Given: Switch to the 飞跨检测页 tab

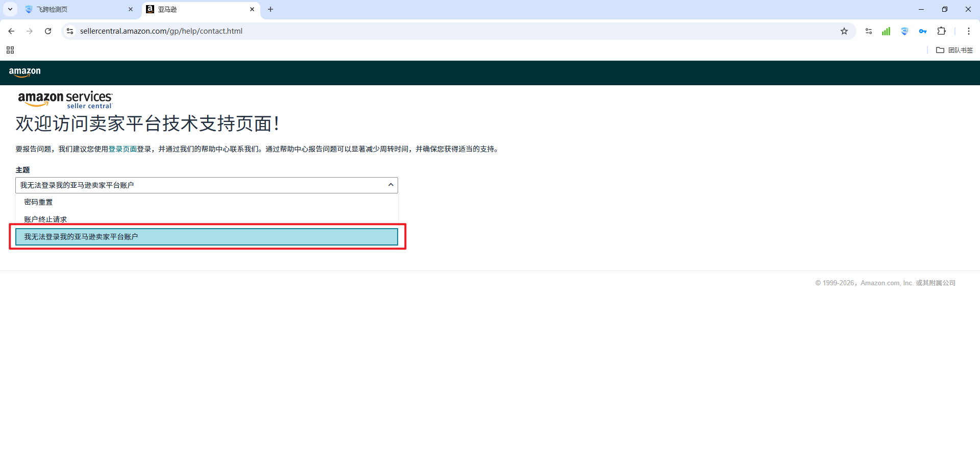Looking at the screenshot, I should click(x=79, y=9).
